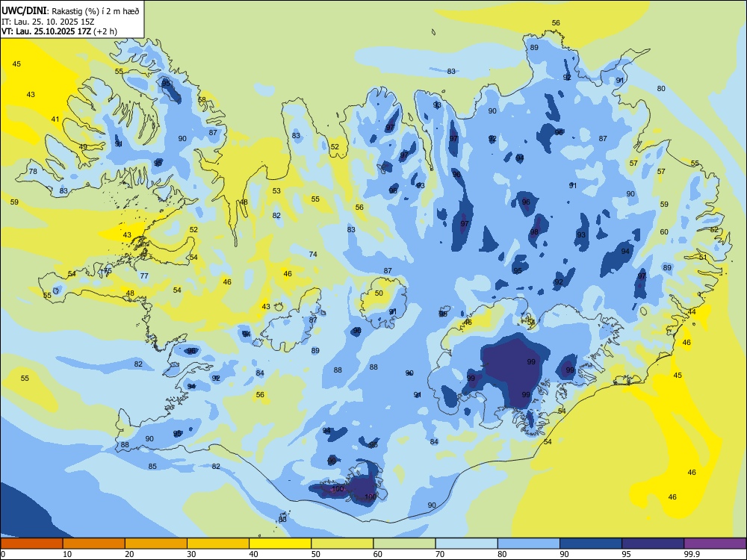Choose the 30–40 golden legend color segment
The width and height of the screenshot is (747, 560).
click(x=218, y=544)
